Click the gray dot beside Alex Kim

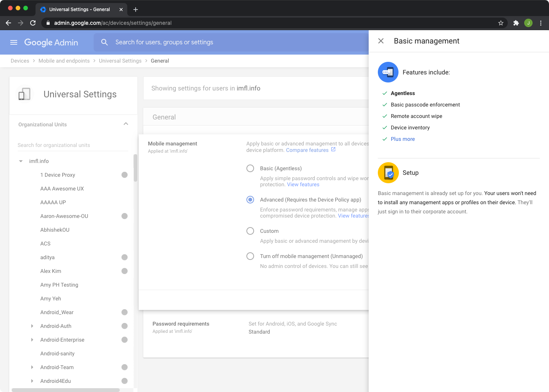(125, 271)
